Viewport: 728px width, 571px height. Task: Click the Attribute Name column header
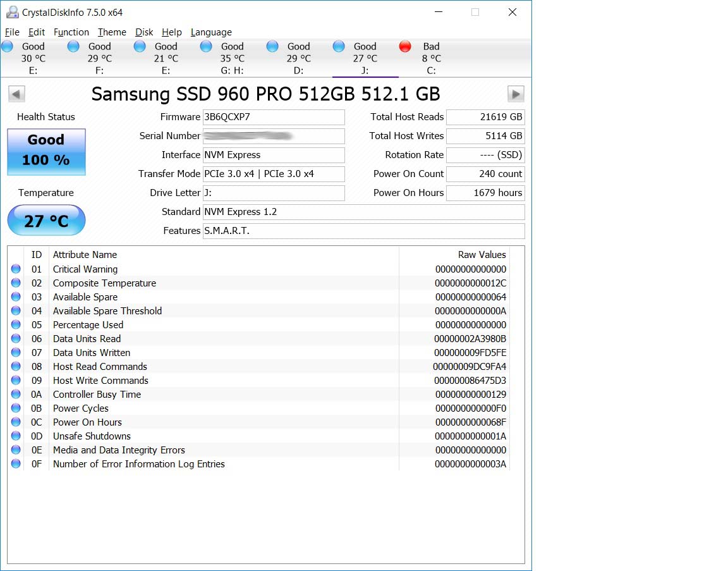click(224, 255)
